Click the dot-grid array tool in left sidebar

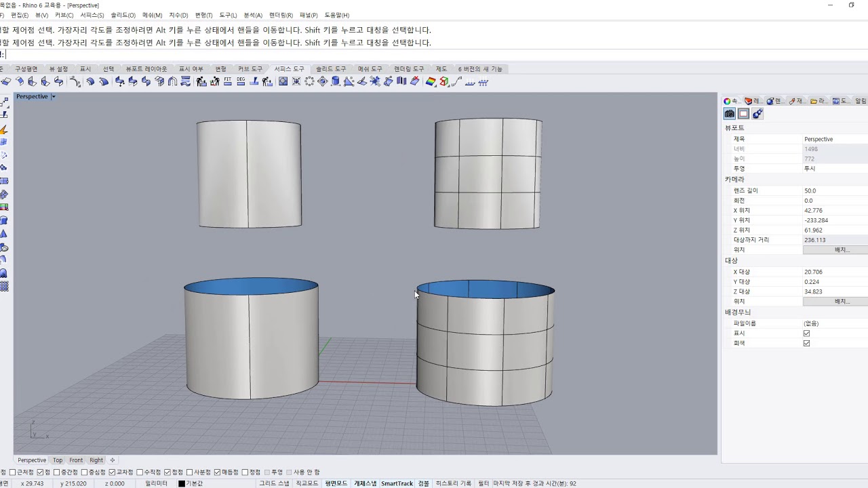(x=4, y=287)
